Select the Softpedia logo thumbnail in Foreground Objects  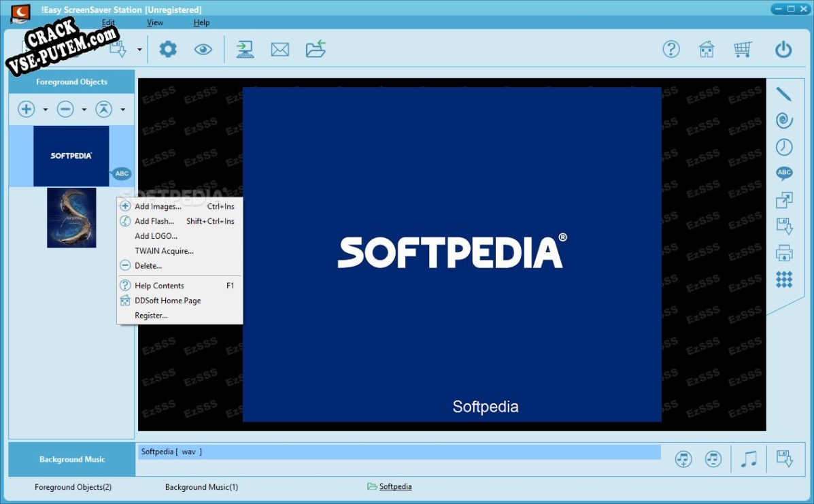click(x=71, y=156)
